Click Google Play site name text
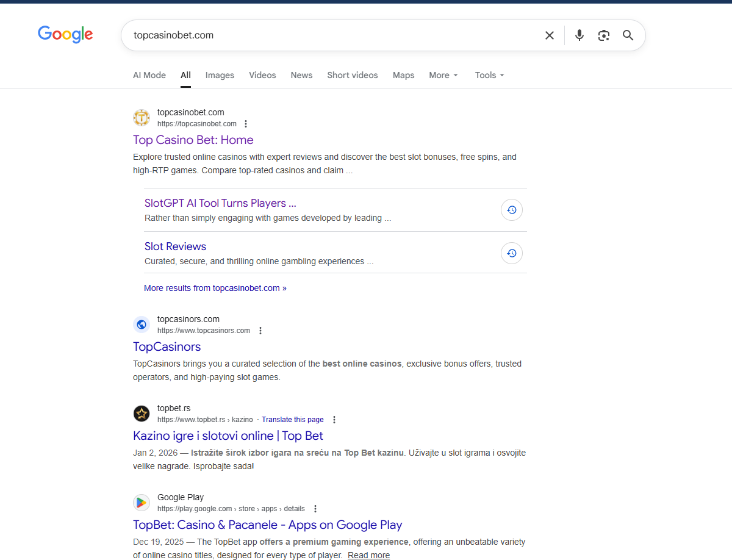This screenshot has width=732, height=560. (x=181, y=497)
